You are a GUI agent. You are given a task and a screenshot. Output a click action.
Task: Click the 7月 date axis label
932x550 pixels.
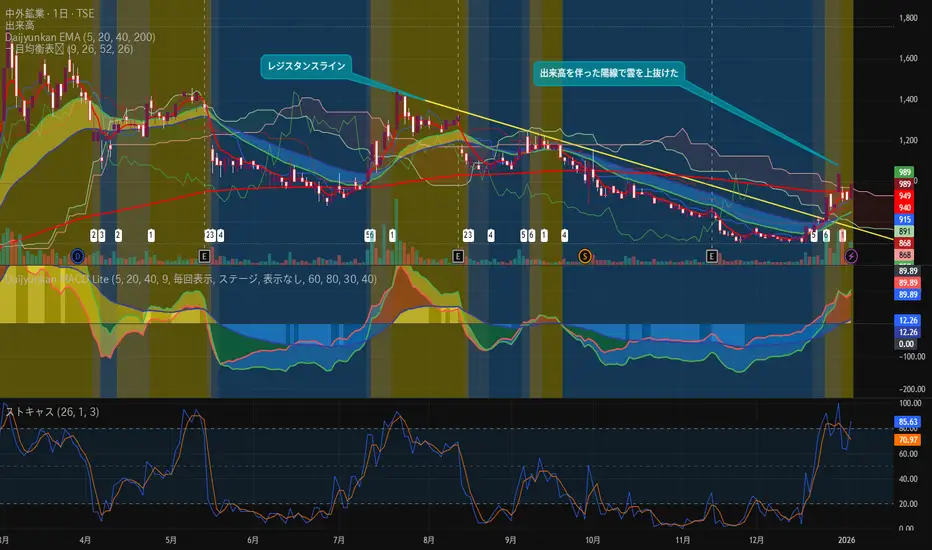(339, 540)
